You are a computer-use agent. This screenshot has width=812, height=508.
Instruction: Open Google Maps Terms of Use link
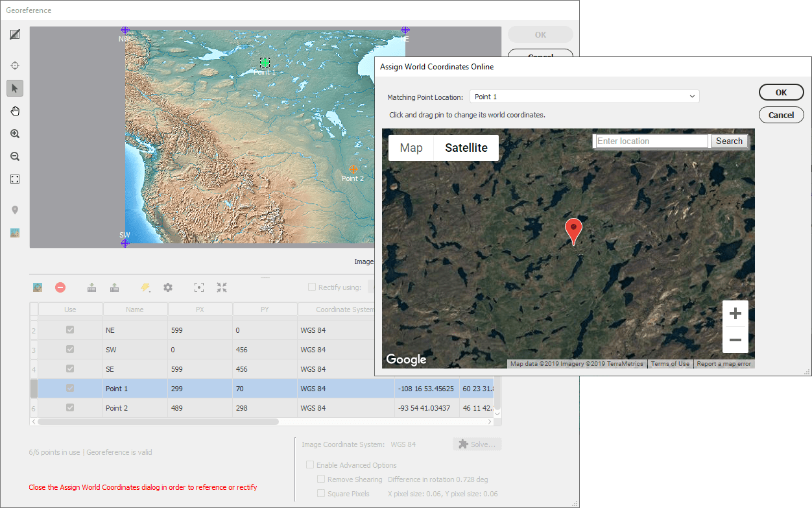[x=670, y=363]
